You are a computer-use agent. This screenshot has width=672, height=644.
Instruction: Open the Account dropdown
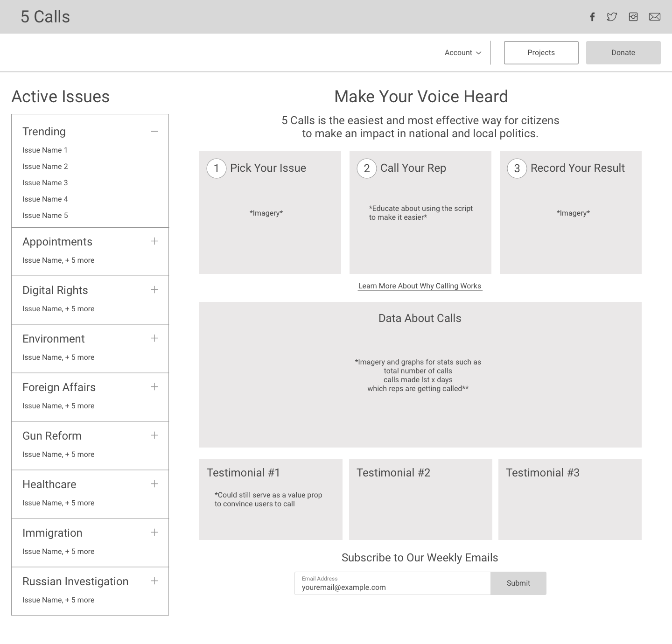point(462,52)
